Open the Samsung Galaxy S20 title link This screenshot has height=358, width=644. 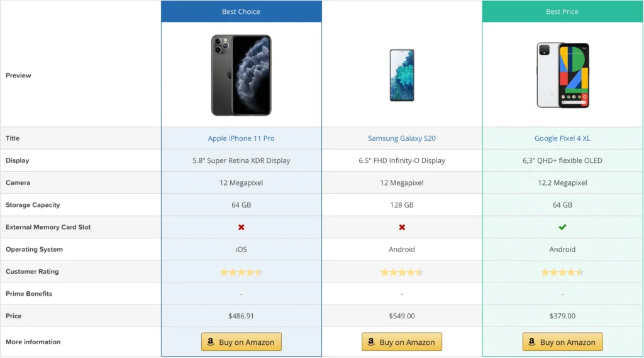402,138
